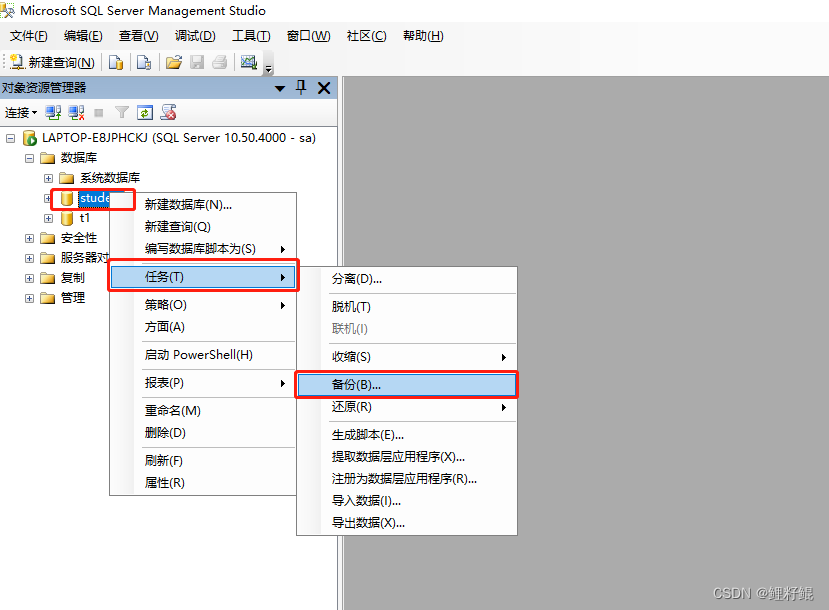
Task: Choose 刷新(F) from context menu
Action: (x=203, y=461)
